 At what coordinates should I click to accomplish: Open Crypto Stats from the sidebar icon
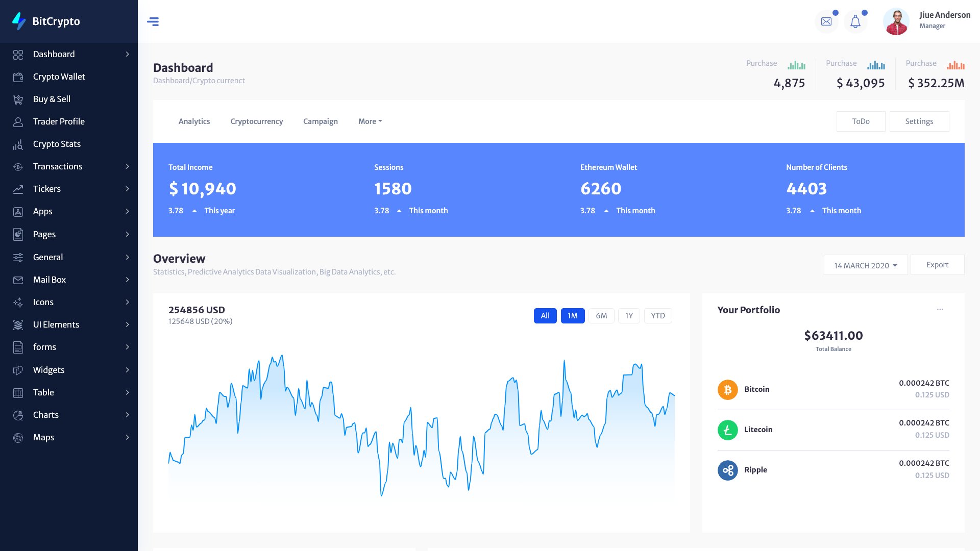pyautogui.click(x=18, y=144)
